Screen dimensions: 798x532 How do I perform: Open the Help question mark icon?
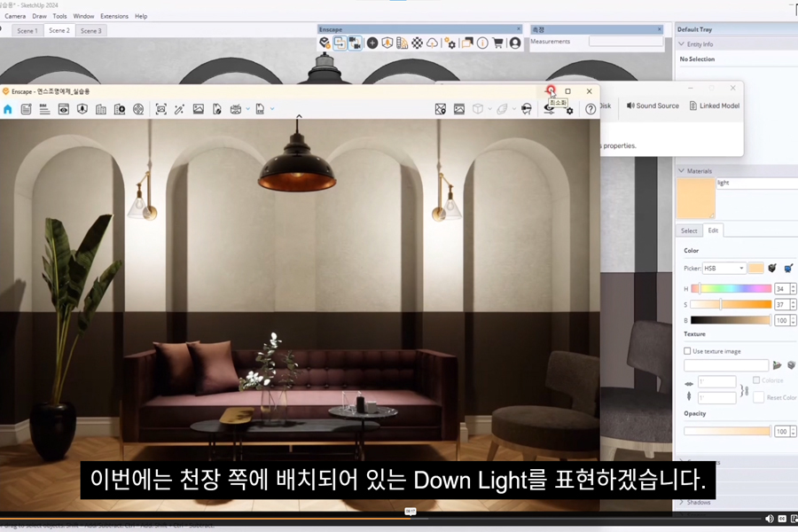(591, 109)
